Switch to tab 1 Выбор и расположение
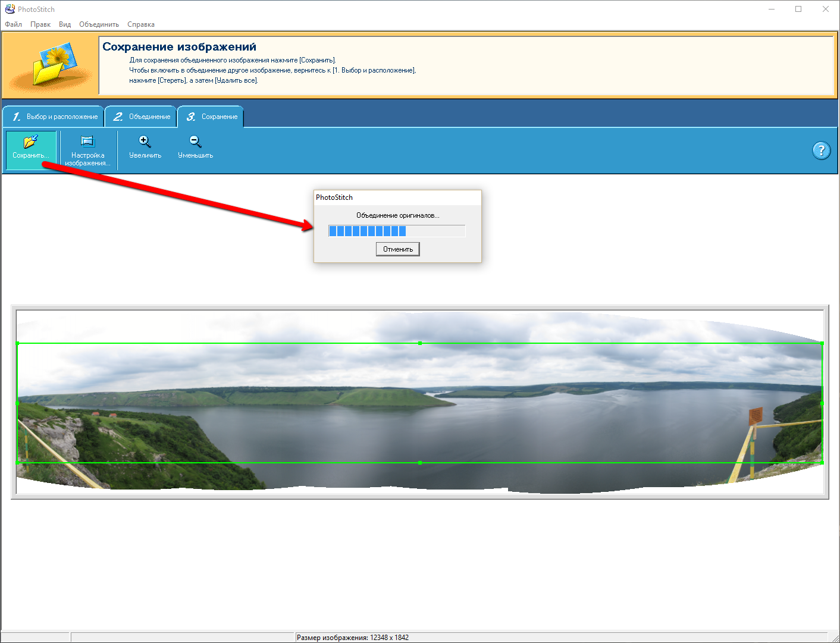The image size is (840, 643). pyautogui.click(x=54, y=117)
